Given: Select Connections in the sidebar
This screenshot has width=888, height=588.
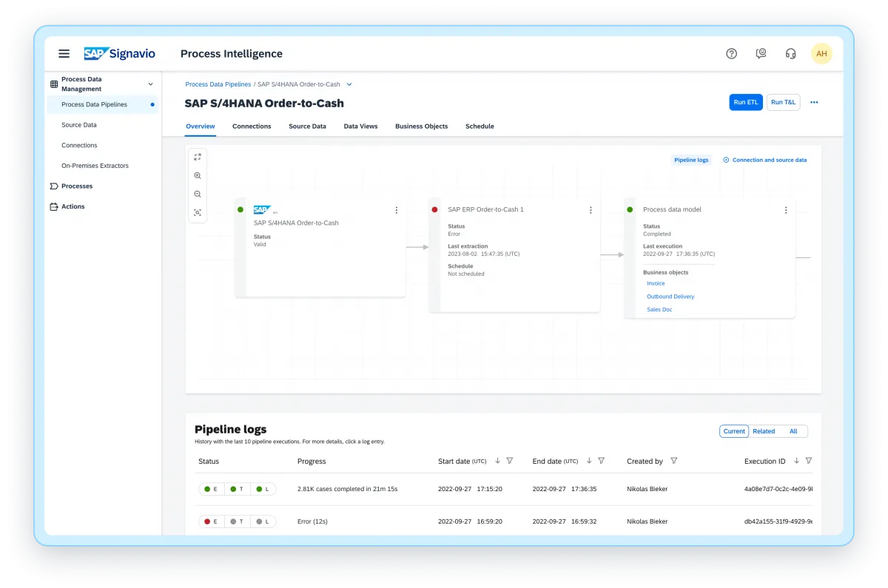Looking at the screenshot, I should pos(79,146).
